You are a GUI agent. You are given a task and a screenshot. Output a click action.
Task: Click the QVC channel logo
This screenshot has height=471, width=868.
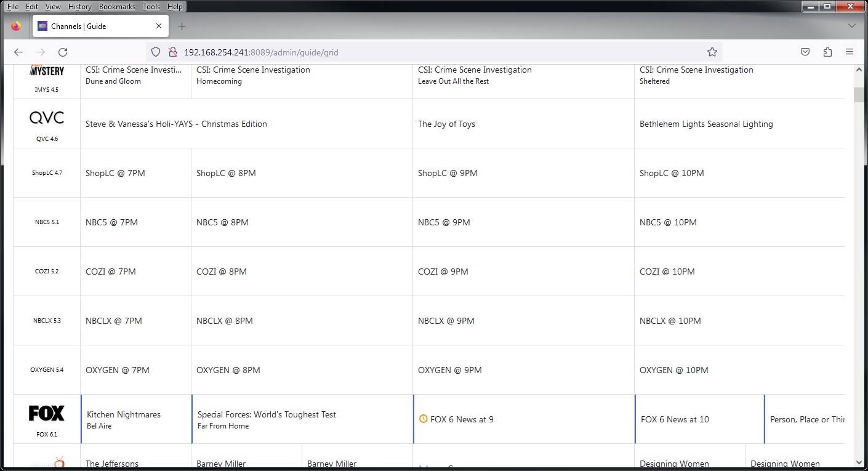coord(47,118)
